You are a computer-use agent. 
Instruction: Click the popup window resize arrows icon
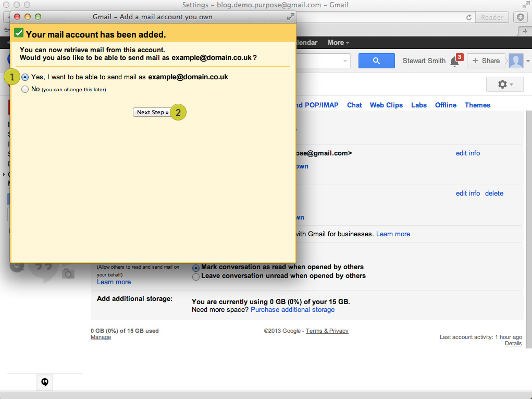pyautogui.click(x=290, y=17)
